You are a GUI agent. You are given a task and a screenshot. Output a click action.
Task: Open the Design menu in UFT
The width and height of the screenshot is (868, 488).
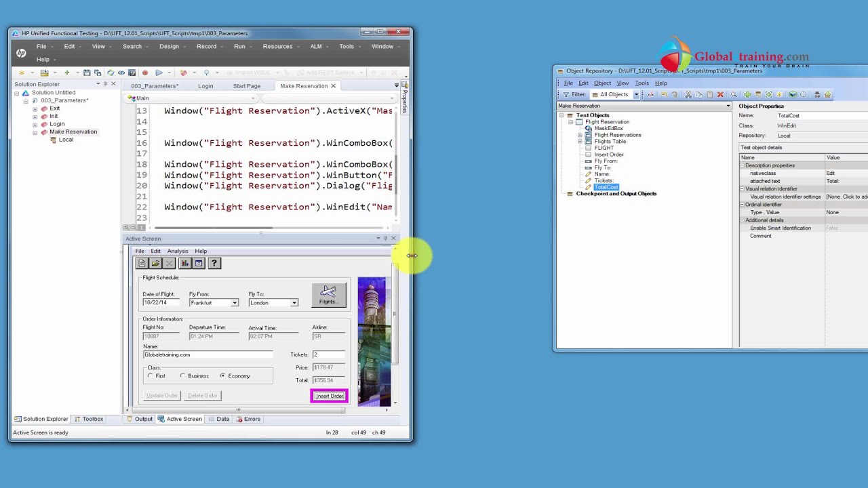(169, 46)
